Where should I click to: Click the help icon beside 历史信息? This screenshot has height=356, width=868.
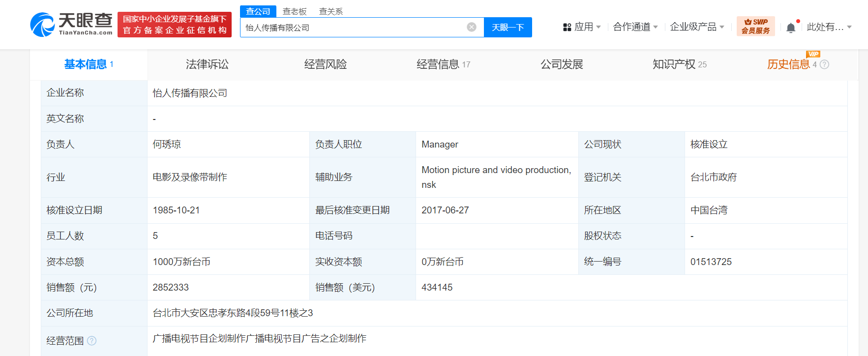[x=825, y=64]
